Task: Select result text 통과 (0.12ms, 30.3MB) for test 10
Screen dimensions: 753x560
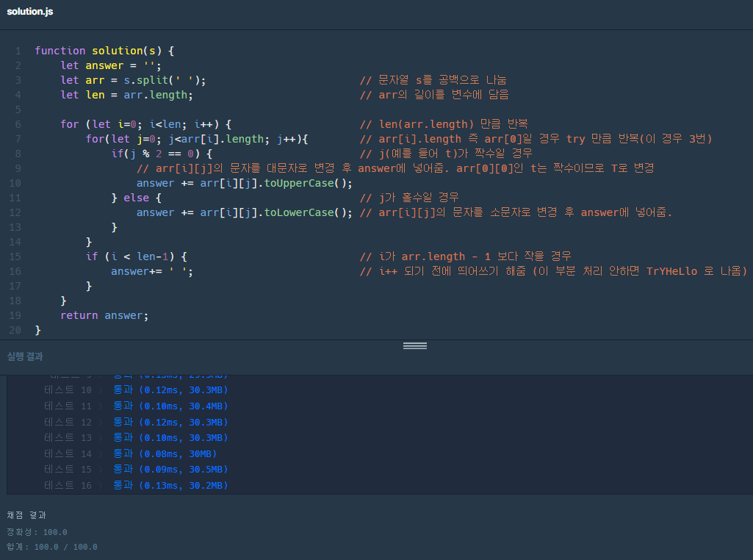Action: (x=170, y=390)
